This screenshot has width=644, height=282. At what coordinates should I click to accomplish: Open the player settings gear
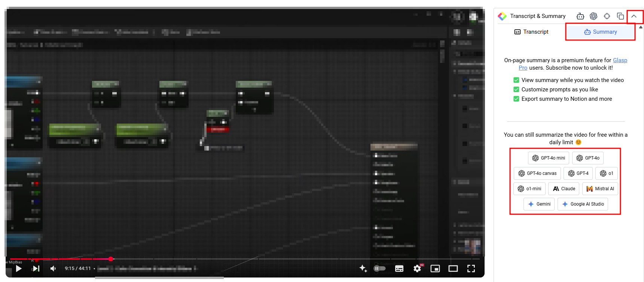pyautogui.click(x=417, y=269)
